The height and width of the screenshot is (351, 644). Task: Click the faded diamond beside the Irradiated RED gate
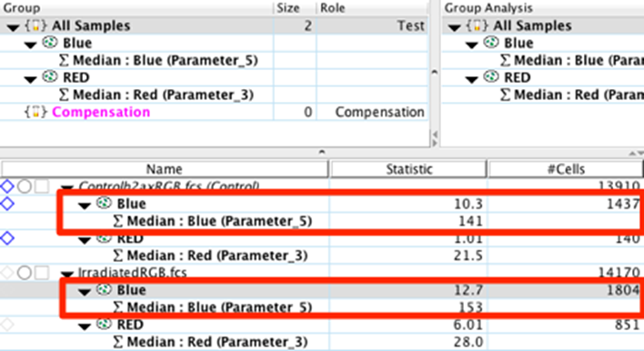click(x=7, y=325)
